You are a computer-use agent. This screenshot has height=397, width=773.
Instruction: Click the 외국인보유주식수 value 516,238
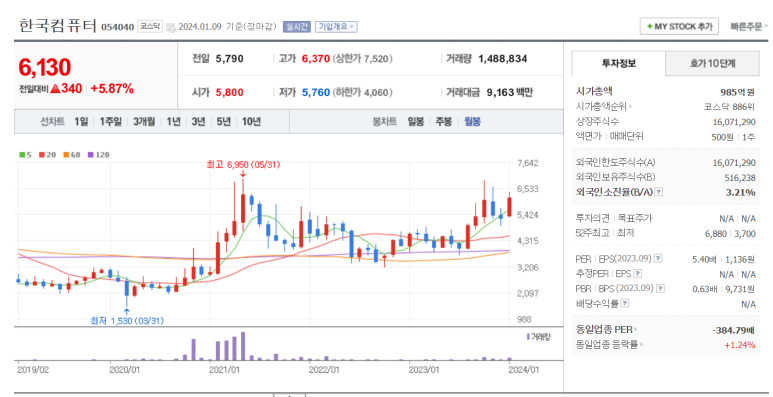(739, 178)
